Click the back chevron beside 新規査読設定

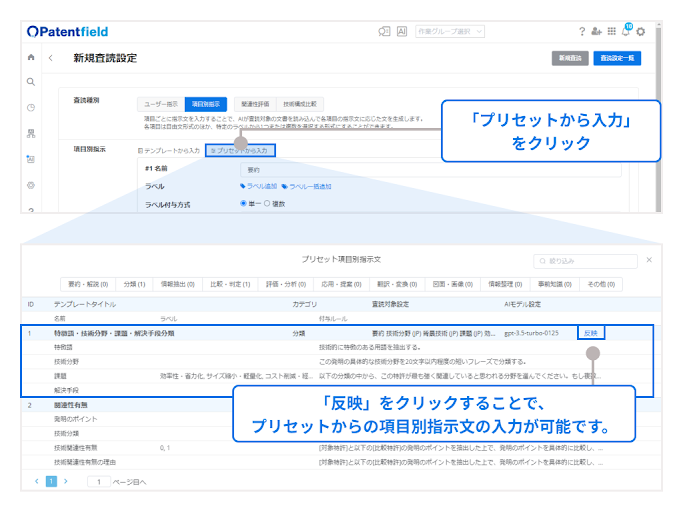52,58
